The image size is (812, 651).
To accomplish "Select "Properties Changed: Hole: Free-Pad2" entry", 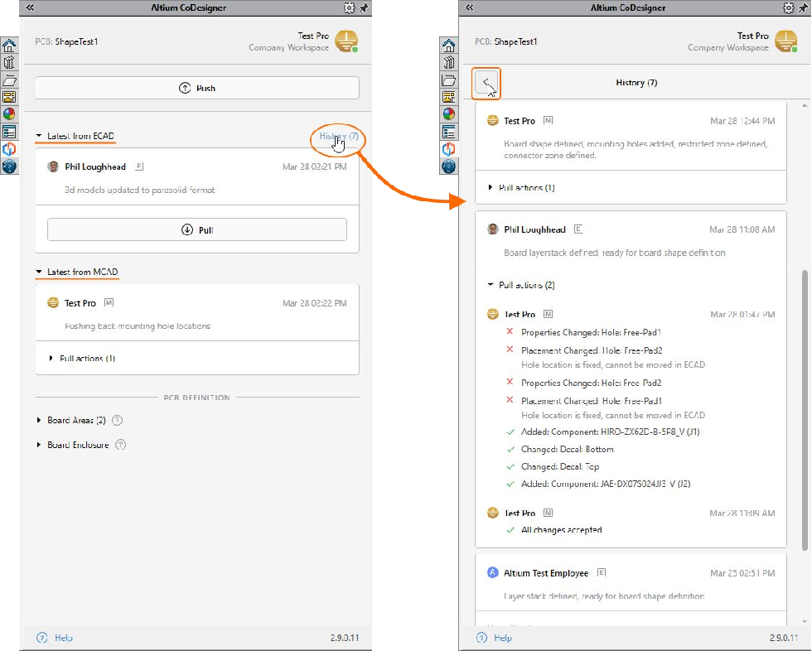I will [592, 383].
